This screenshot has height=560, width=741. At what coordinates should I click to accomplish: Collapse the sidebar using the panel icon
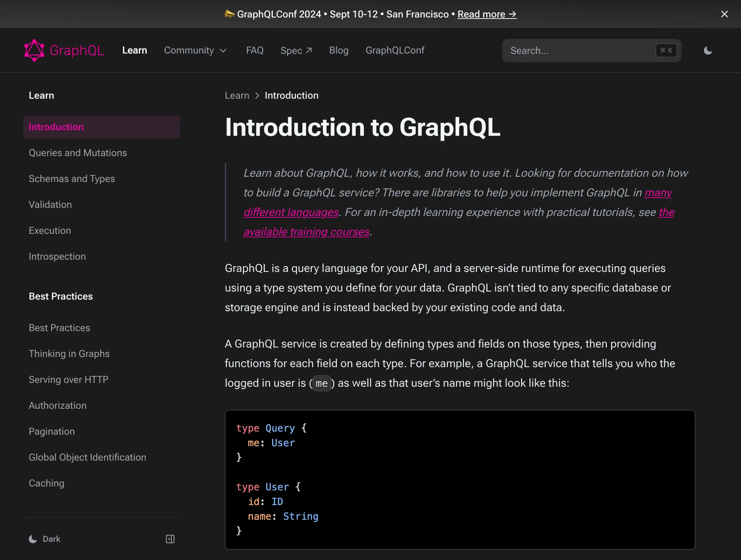pos(170,539)
